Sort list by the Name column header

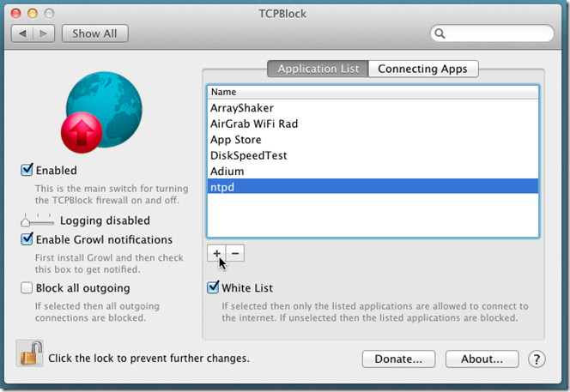pos(373,92)
